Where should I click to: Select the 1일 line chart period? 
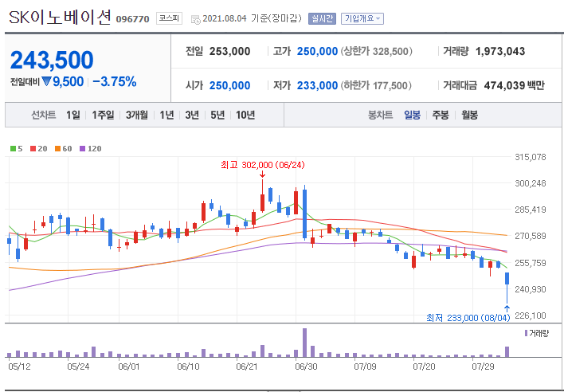[x=73, y=115]
